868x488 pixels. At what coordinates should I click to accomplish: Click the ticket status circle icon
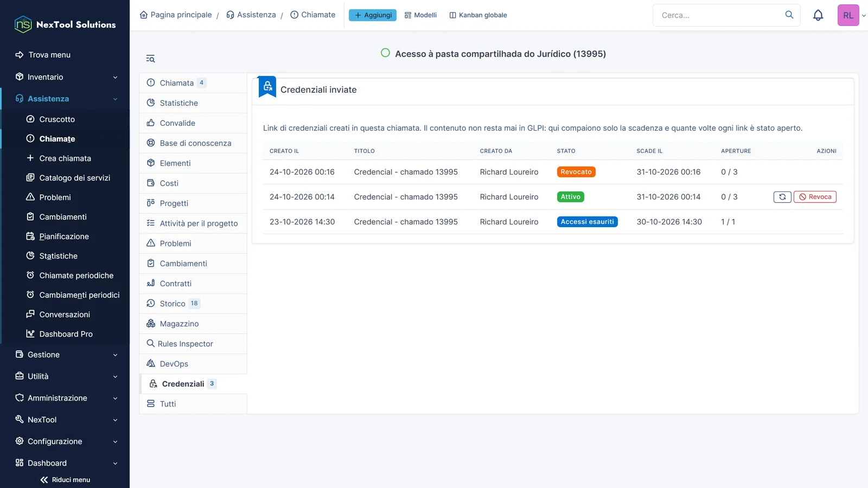click(x=385, y=53)
